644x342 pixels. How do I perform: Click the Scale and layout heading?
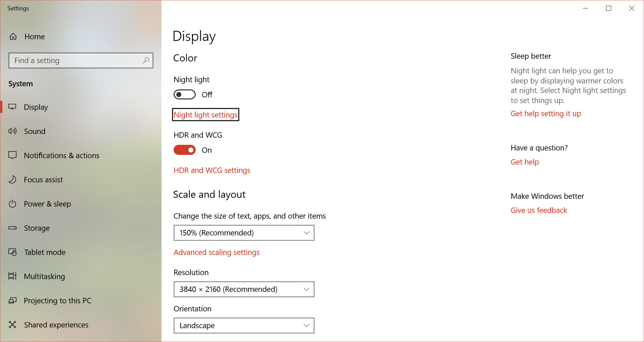(209, 195)
